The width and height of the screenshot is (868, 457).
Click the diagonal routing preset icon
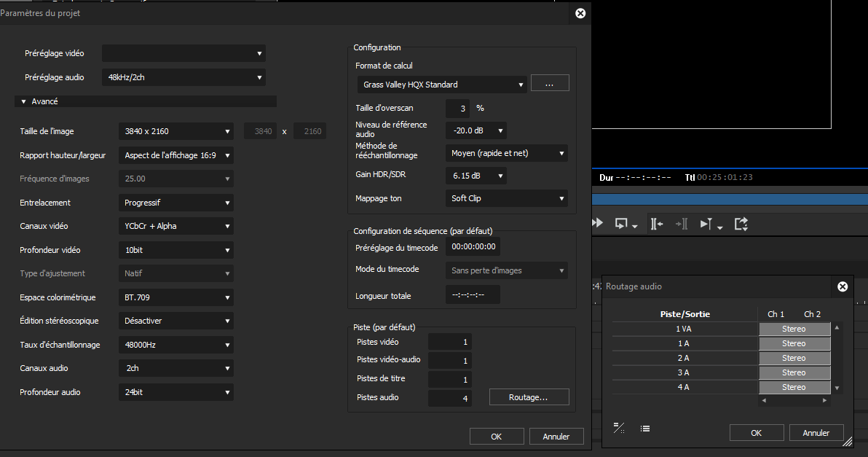[619, 429]
